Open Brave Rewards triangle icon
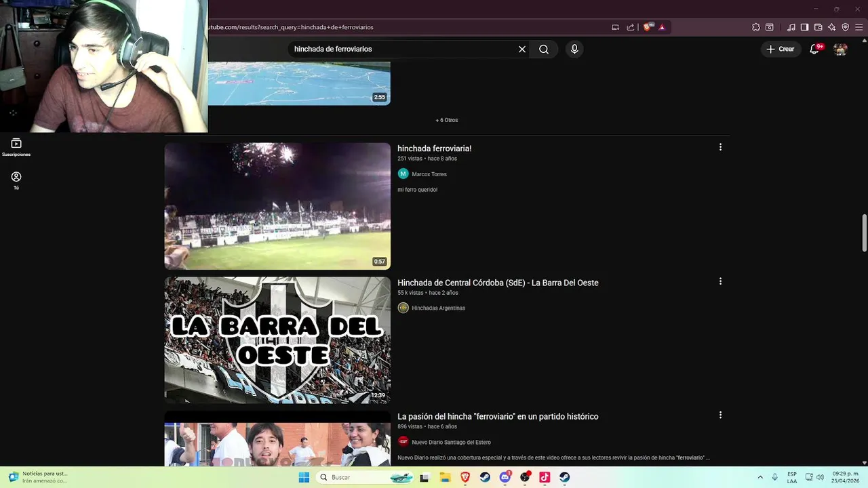The width and height of the screenshot is (868, 488). point(662,27)
